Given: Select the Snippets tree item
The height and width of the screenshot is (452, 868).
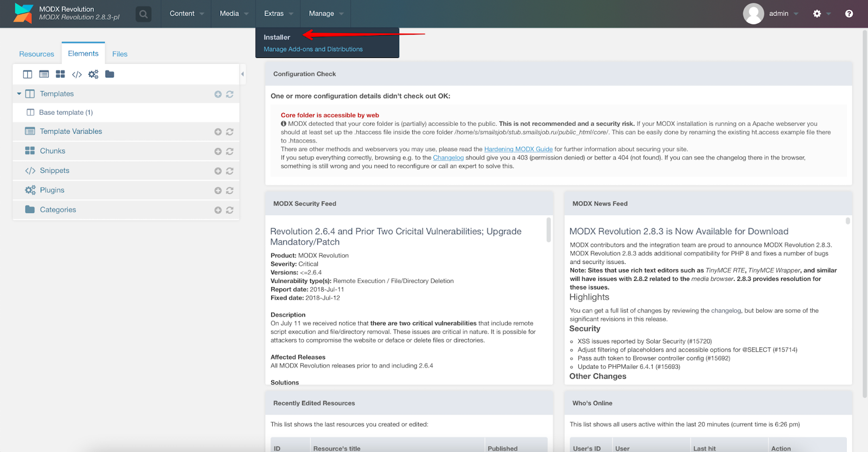Looking at the screenshot, I should (x=54, y=170).
